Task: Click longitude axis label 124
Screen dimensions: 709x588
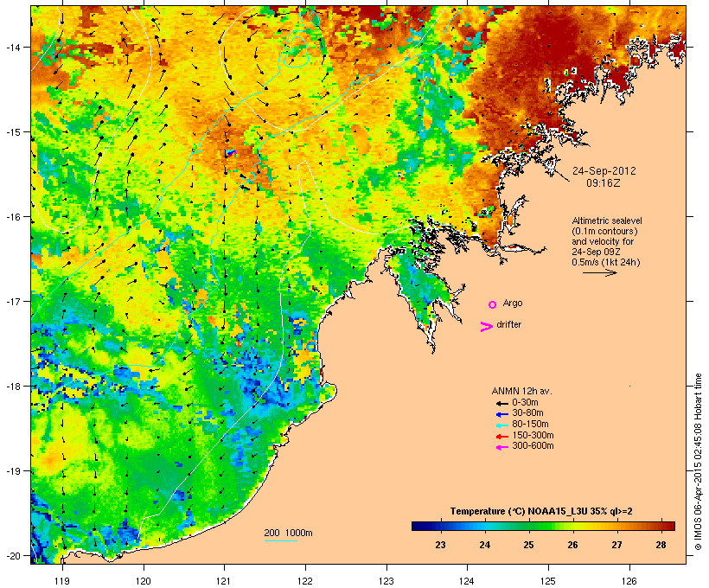Action: (x=467, y=581)
